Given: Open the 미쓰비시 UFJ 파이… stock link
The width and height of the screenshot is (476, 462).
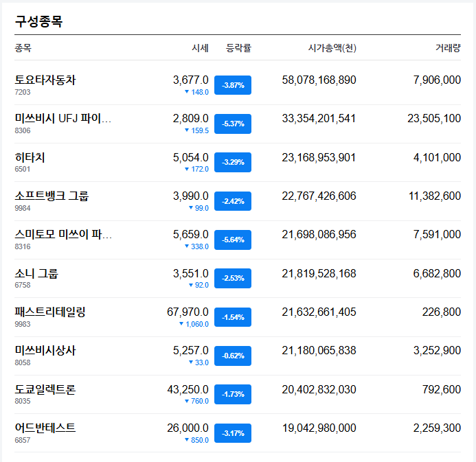Looking at the screenshot, I should tap(63, 119).
